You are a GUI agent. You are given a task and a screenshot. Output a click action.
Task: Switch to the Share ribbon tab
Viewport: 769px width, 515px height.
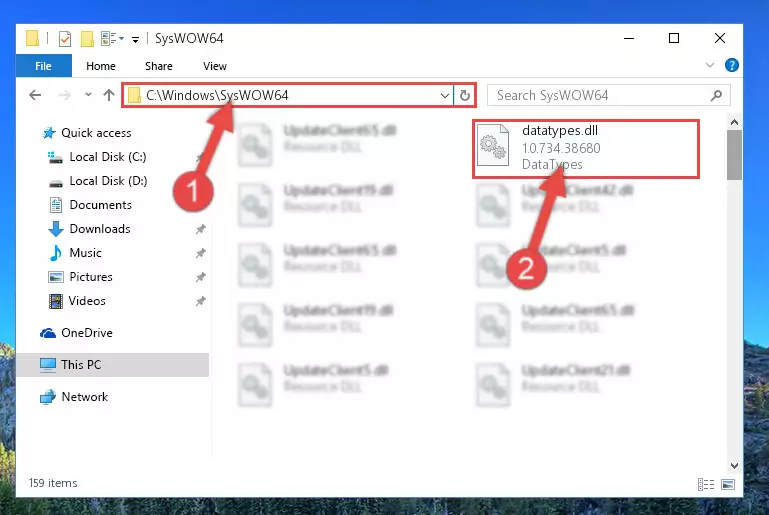click(158, 66)
